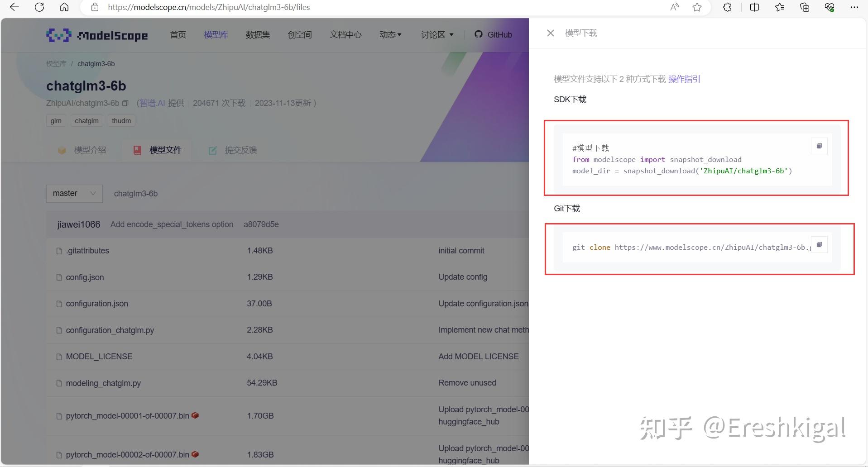Viewport: 868px width, 467px height.
Task: Copy the git clone command
Action: pos(819,245)
